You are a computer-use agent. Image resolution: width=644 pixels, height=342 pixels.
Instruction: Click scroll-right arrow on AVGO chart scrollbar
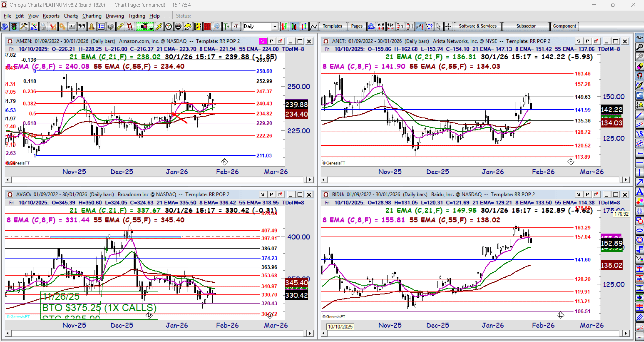pos(310,333)
